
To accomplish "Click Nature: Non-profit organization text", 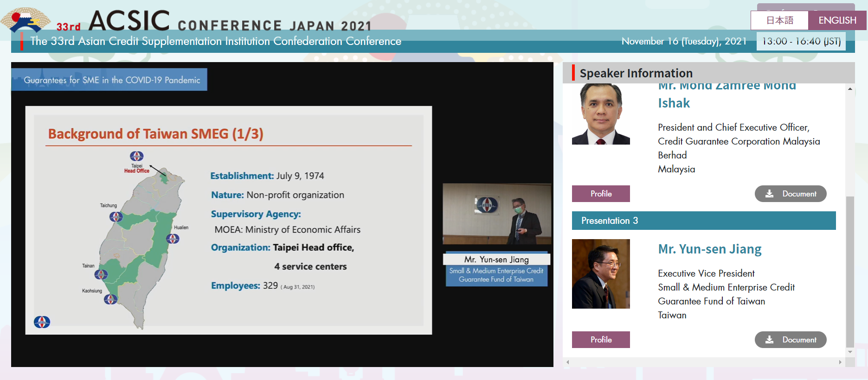I will coord(277,195).
